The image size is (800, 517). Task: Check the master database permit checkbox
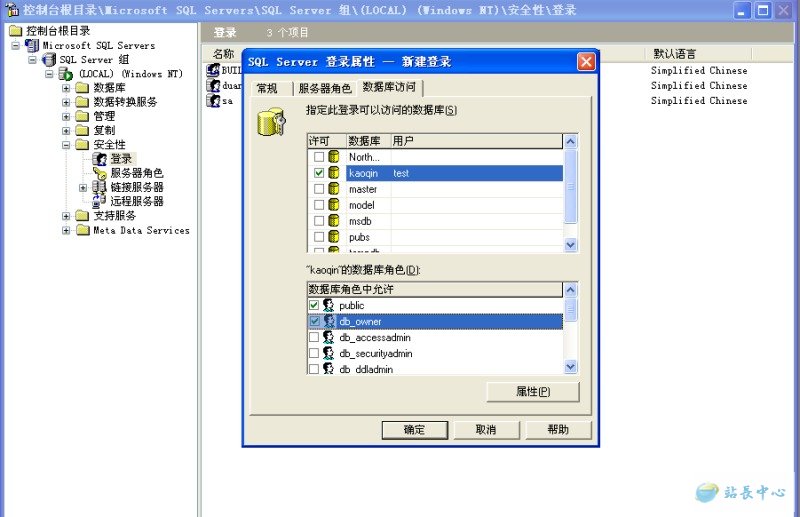coord(319,189)
